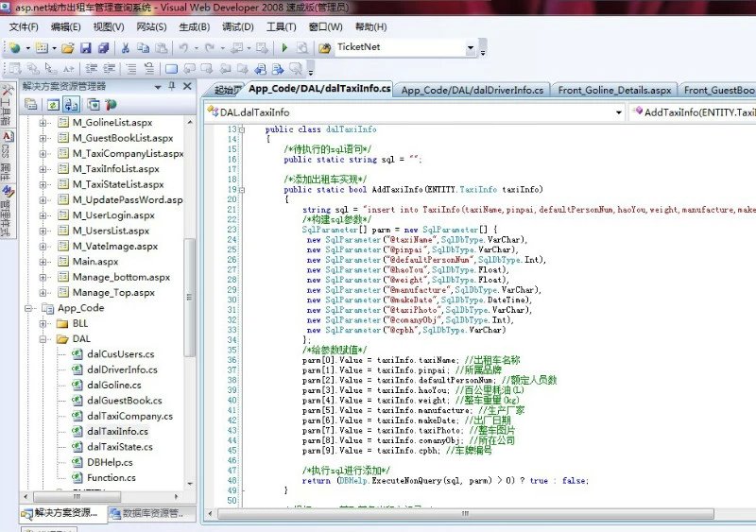The width and height of the screenshot is (756, 532).
Task: Open the DAL.dalTaxiInfo class dropdown
Action: coord(619,112)
